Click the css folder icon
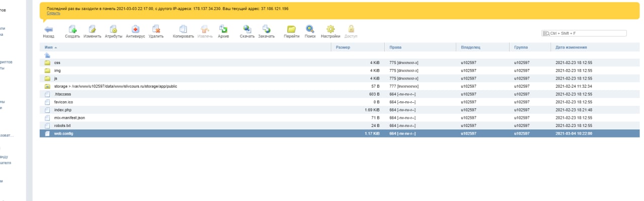644x201 pixels. click(x=47, y=63)
